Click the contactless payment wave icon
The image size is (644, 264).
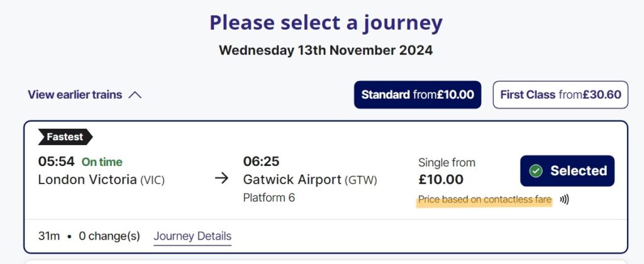(564, 200)
